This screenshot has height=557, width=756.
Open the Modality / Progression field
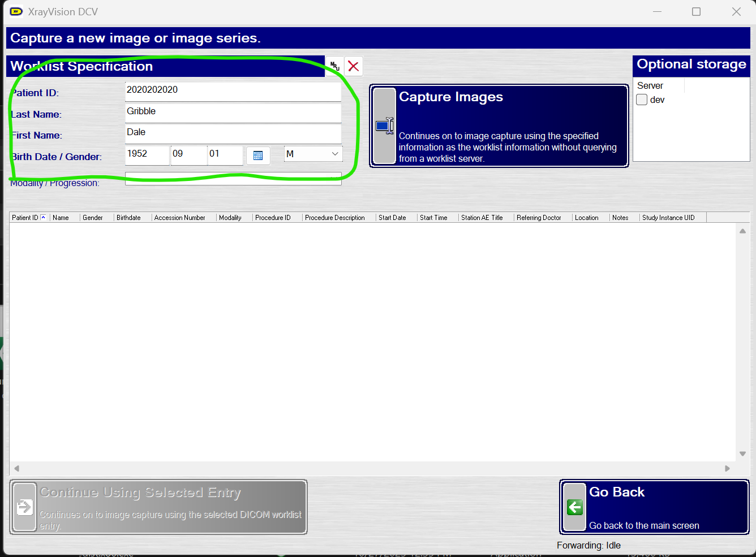click(x=233, y=179)
